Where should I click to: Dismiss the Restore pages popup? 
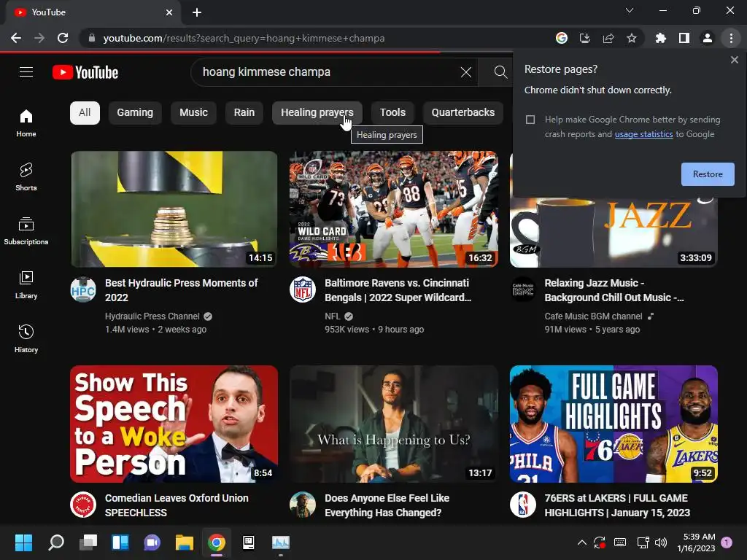pyautogui.click(x=734, y=60)
